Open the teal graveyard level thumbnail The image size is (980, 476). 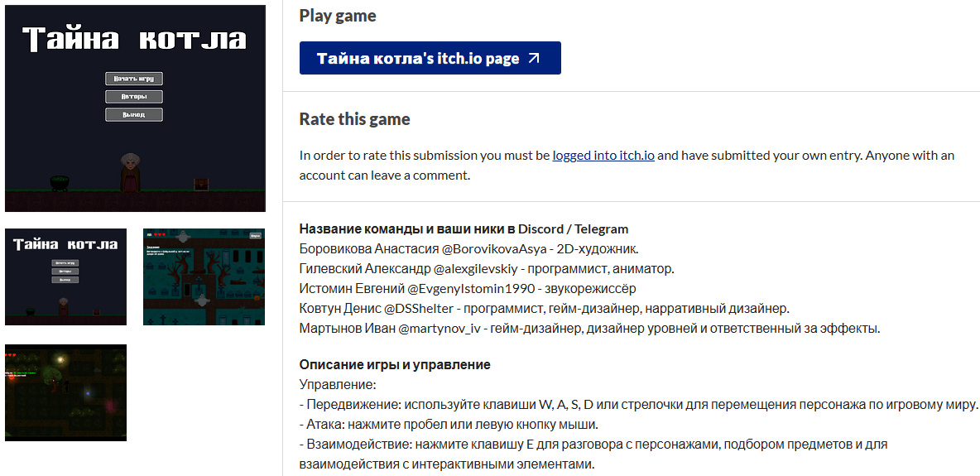204,276
